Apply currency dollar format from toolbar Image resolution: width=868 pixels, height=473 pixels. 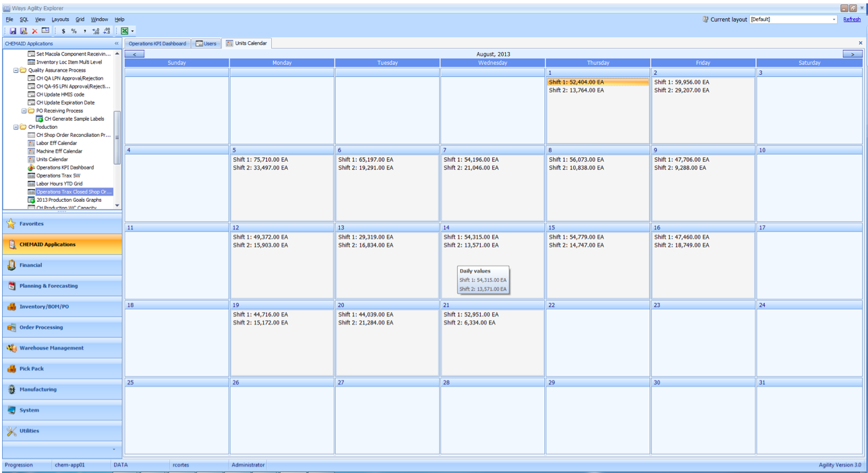[x=63, y=31]
